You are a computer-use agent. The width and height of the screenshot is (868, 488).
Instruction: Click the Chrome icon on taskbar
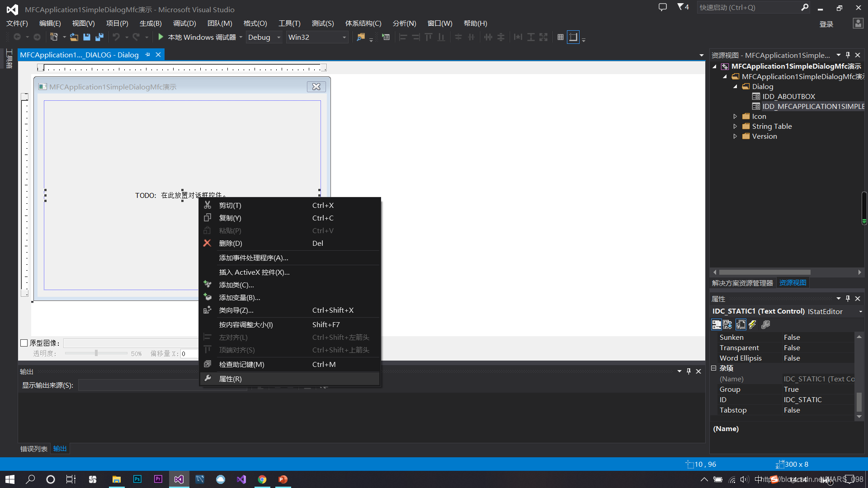point(262,479)
